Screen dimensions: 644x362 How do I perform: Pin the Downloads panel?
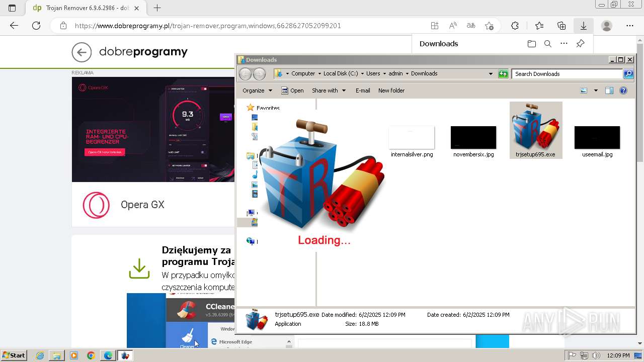pos(580,44)
